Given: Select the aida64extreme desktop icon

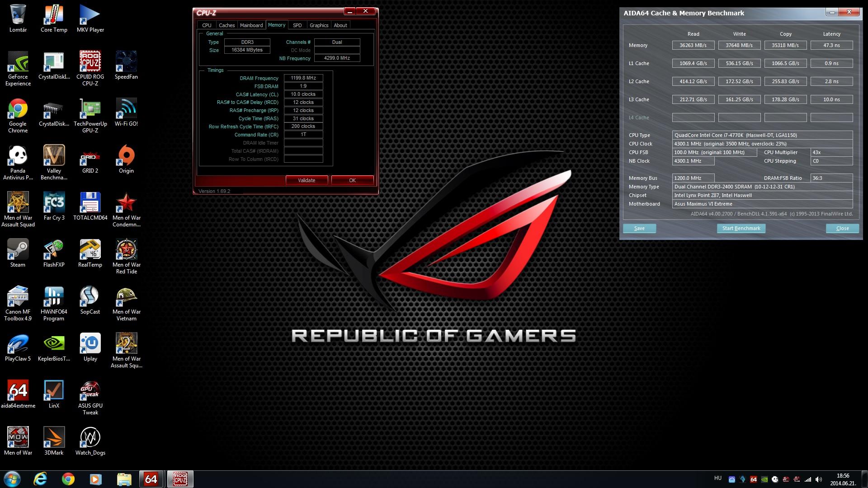Looking at the screenshot, I should pos(18,394).
